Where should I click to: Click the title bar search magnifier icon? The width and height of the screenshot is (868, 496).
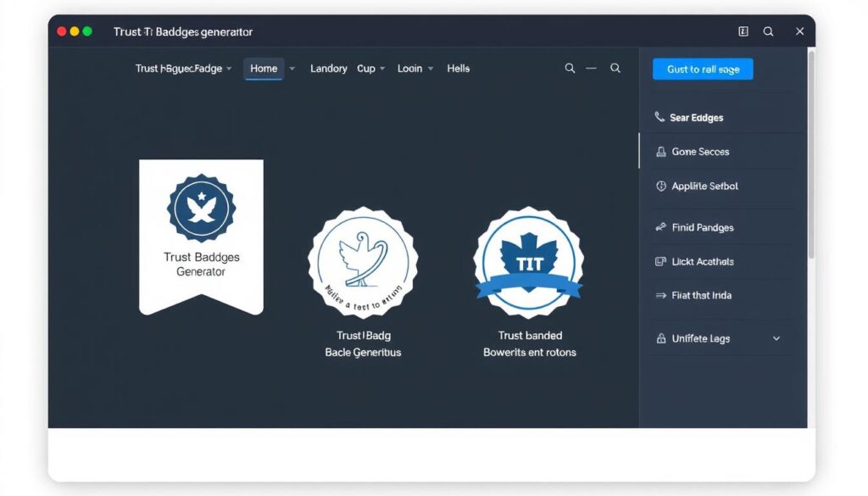(x=768, y=31)
